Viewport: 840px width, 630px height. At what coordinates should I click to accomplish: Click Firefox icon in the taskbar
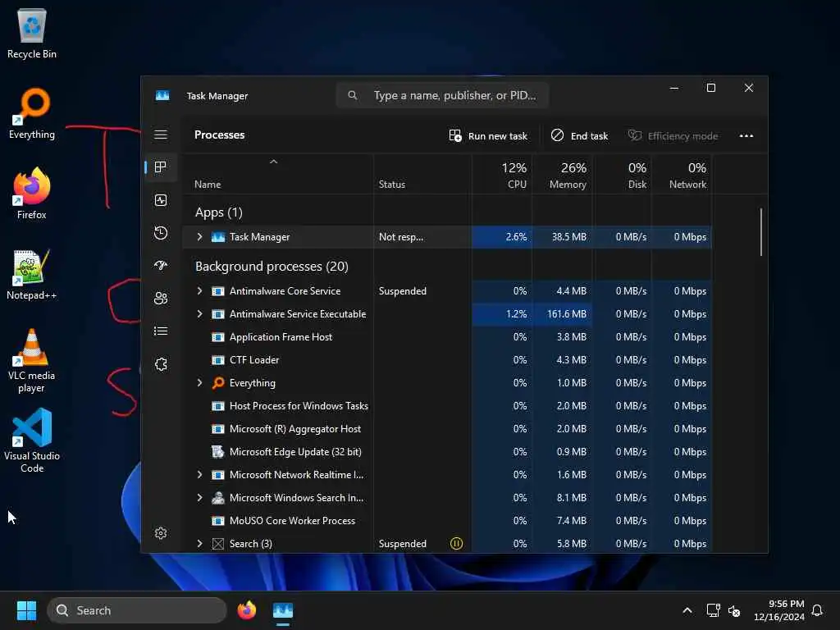(247, 610)
